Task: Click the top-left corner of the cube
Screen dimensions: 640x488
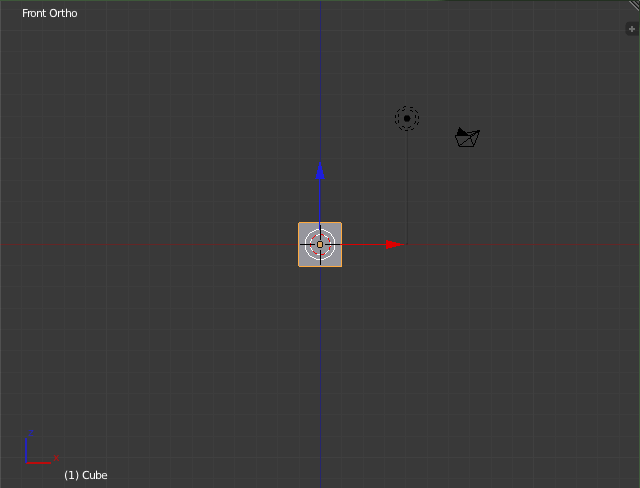Action: click(x=300, y=224)
